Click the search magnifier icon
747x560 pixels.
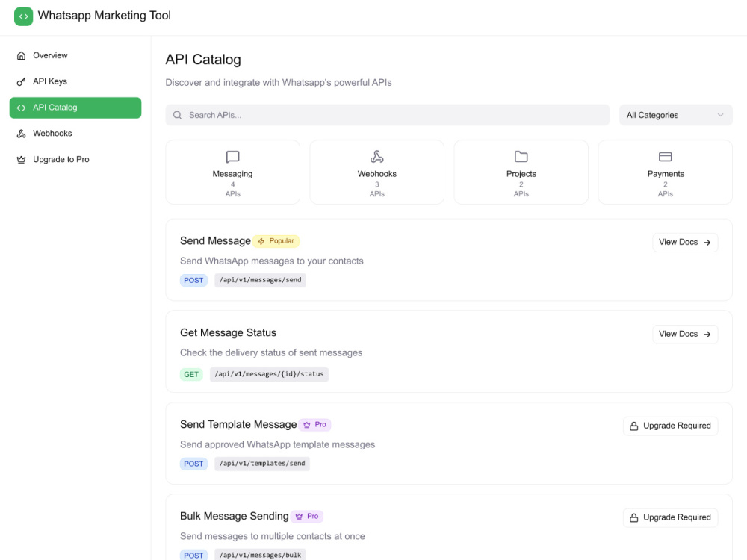pos(177,115)
